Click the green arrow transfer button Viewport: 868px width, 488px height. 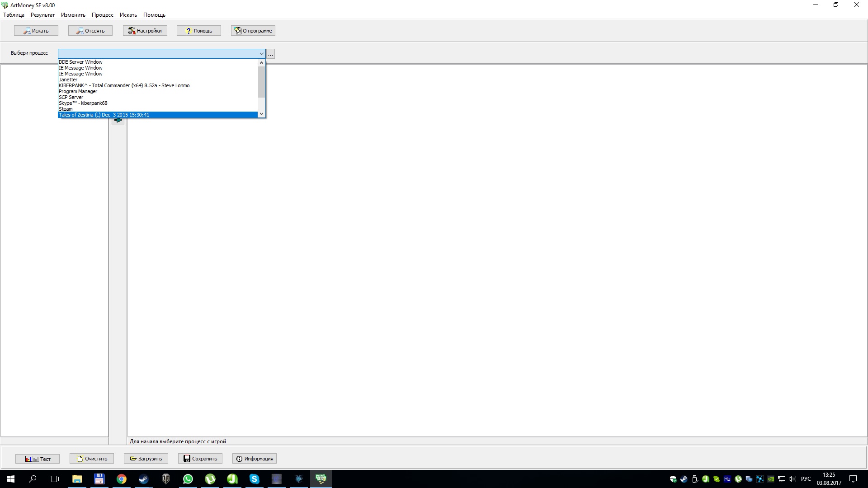point(118,121)
